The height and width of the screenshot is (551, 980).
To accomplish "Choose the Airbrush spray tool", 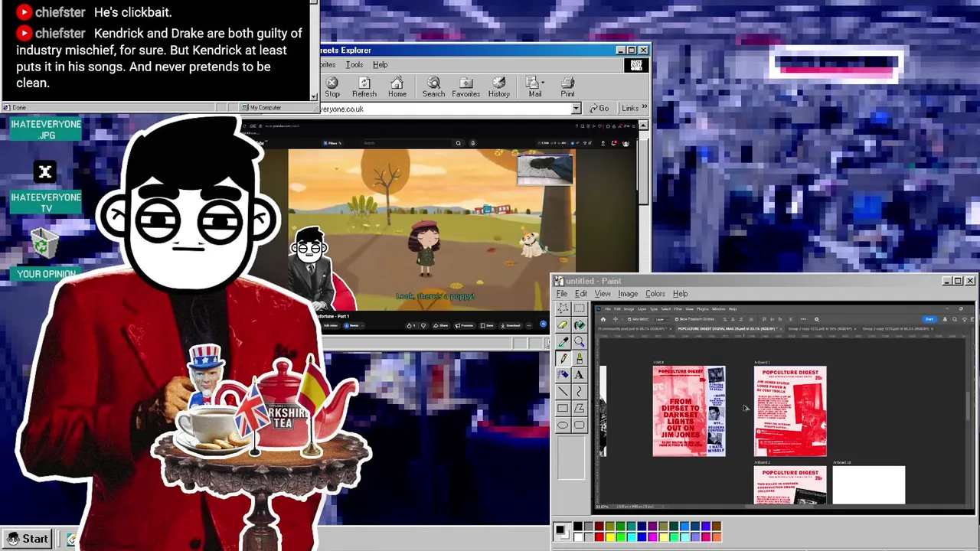I will pyautogui.click(x=563, y=375).
